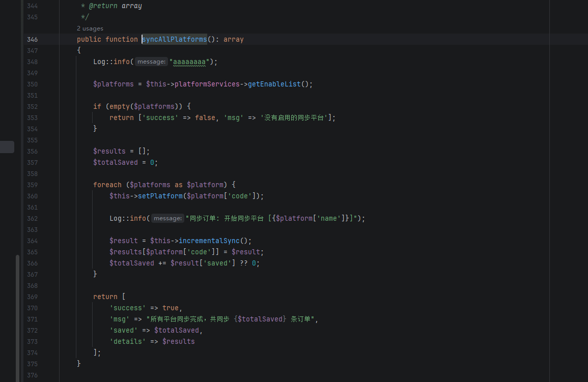The image size is (588, 382).
Task: Click the left panel vertical scrollbar thumb
Action: coord(17,315)
